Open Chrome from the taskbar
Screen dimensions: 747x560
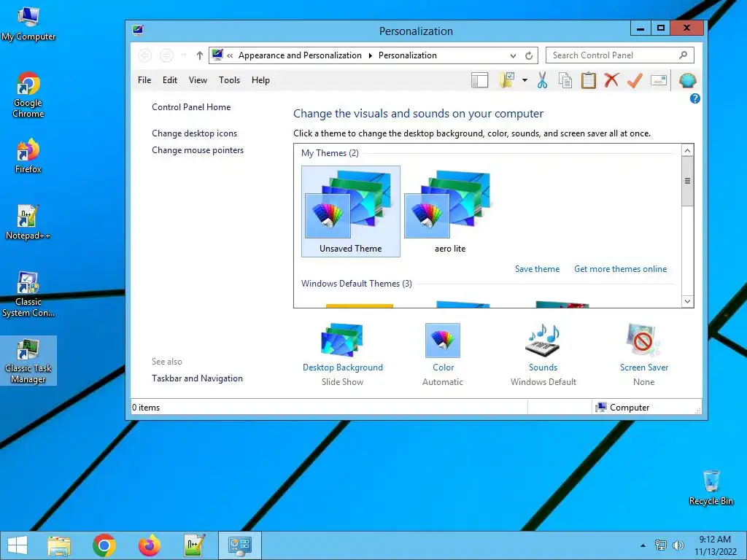coord(104,545)
